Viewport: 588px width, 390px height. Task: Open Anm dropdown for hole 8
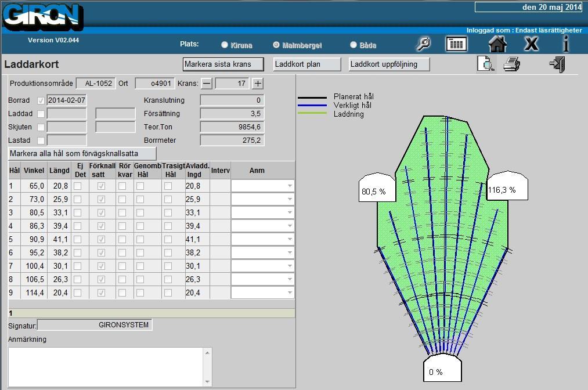[290, 279]
